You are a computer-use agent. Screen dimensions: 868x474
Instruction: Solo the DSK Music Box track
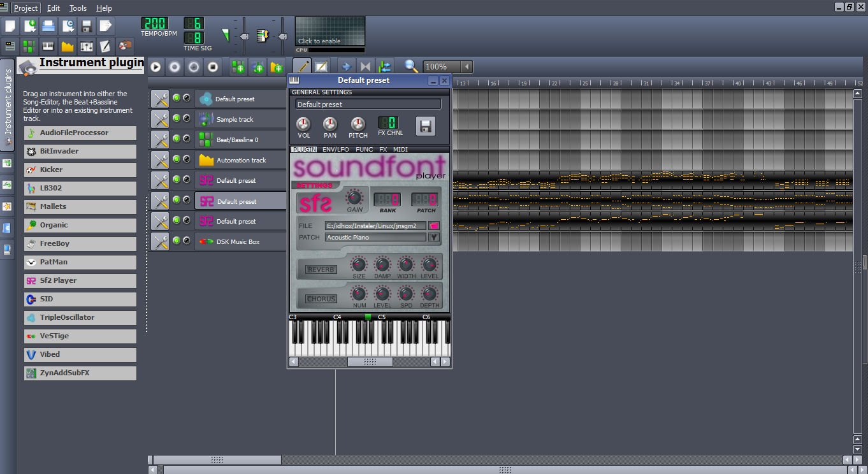[187, 241]
